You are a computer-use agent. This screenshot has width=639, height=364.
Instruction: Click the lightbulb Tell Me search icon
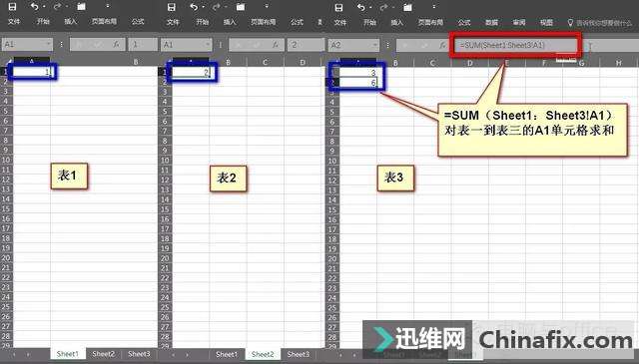click(570, 22)
